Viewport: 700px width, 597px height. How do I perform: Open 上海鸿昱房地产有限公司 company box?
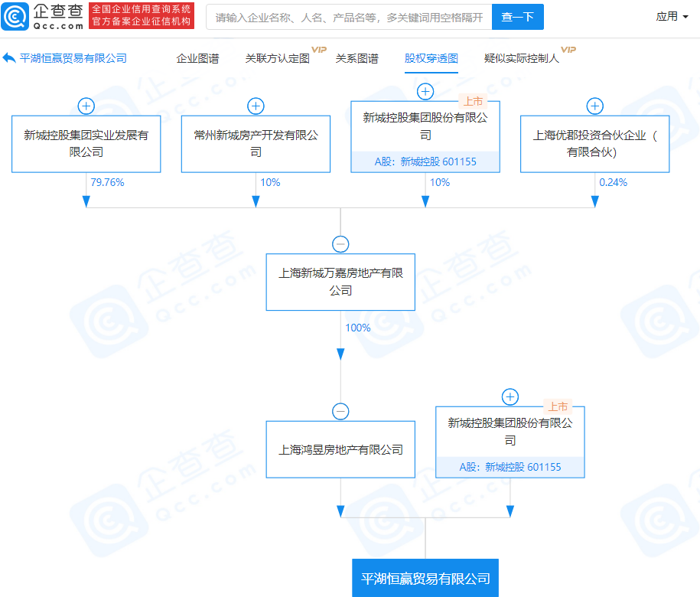tap(340, 449)
